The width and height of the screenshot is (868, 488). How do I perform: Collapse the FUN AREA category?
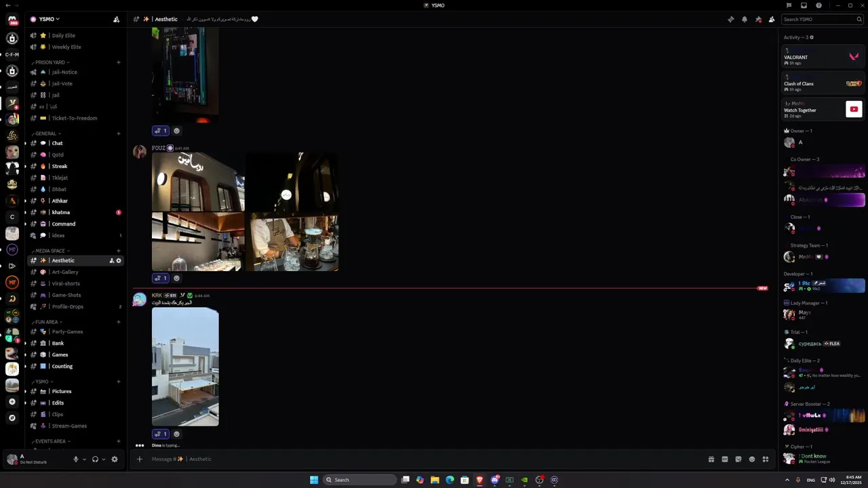[x=47, y=322]
